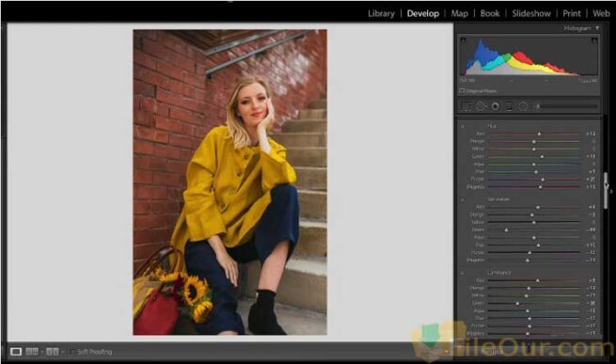The width and height of the screenshot is (616, 364).
Task: Click the Luminance targeted adjustment tool
Action: pos(463,273)
